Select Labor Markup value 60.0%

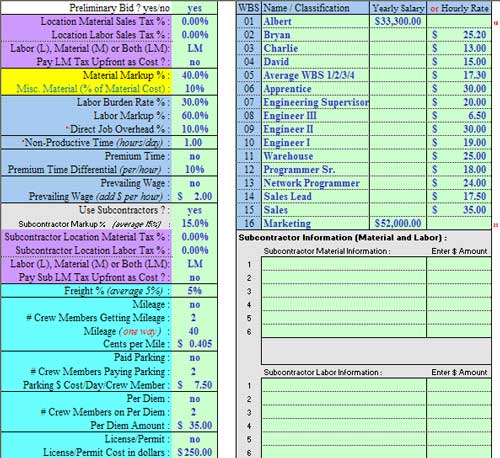click(195, 116)
